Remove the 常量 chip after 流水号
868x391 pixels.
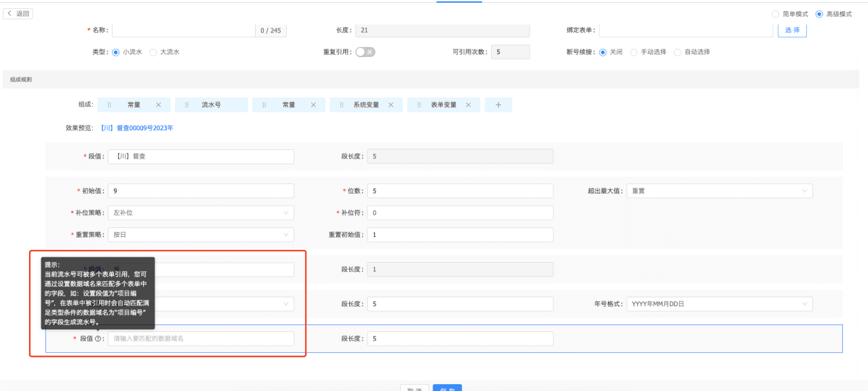pos(313,105)
